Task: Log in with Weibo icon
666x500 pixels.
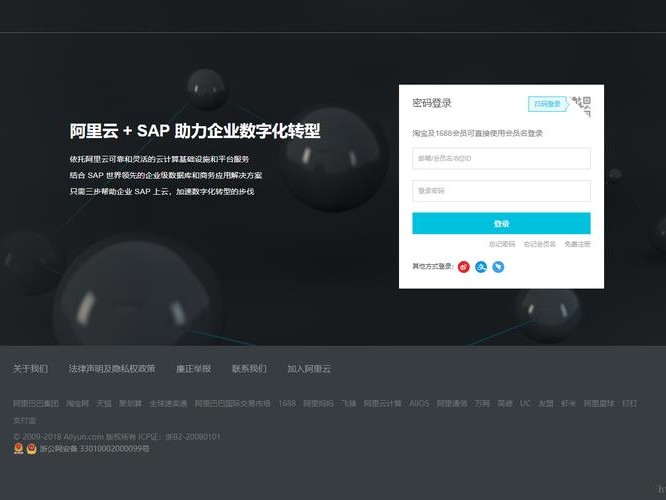Action: (x=464, y=267)
